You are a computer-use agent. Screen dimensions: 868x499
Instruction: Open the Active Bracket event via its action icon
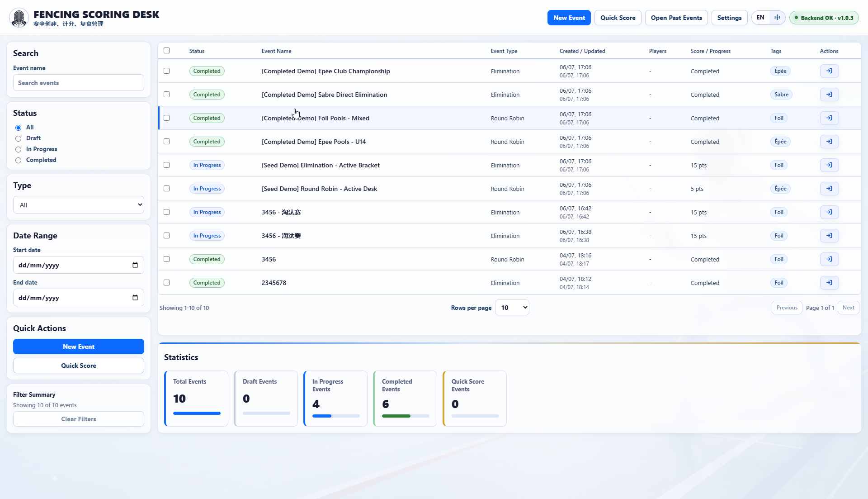829,165
